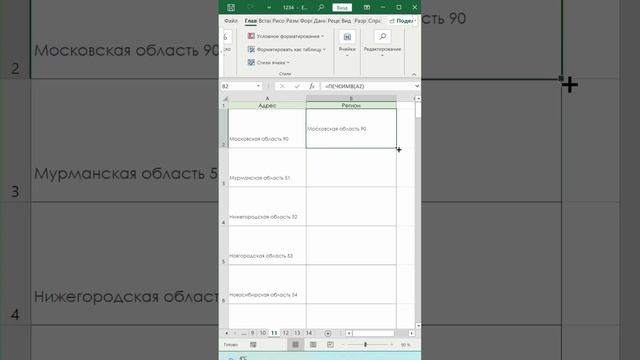Switch to the Вставка ribbon tab
Image resolution: width=640 pixels, height=360 pixels.
[265, 20]
